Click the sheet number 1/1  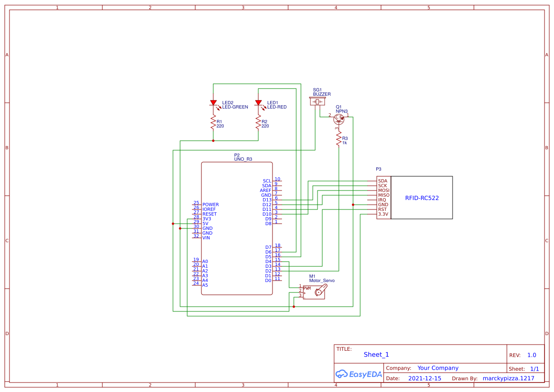pyautogui.click(x=535, y=369)
